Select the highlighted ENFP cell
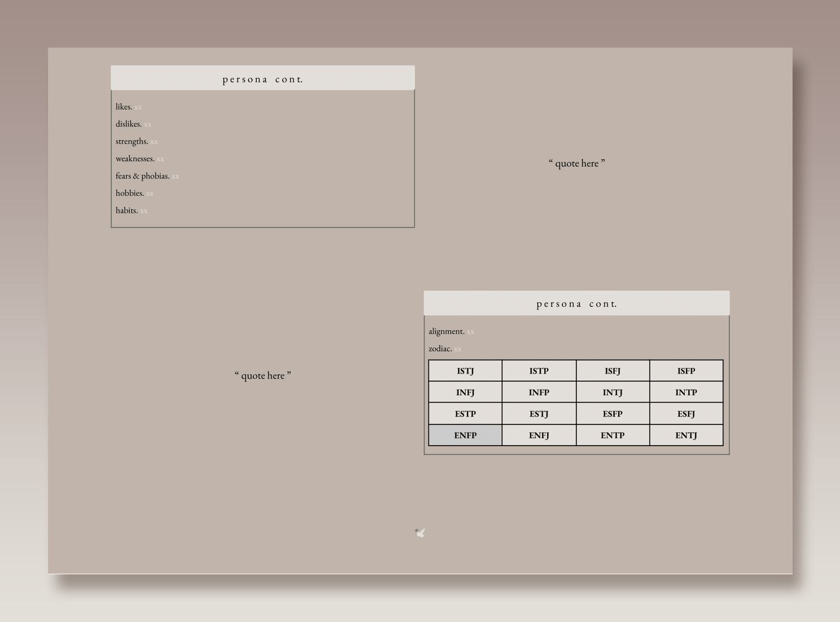 (465, 435)
